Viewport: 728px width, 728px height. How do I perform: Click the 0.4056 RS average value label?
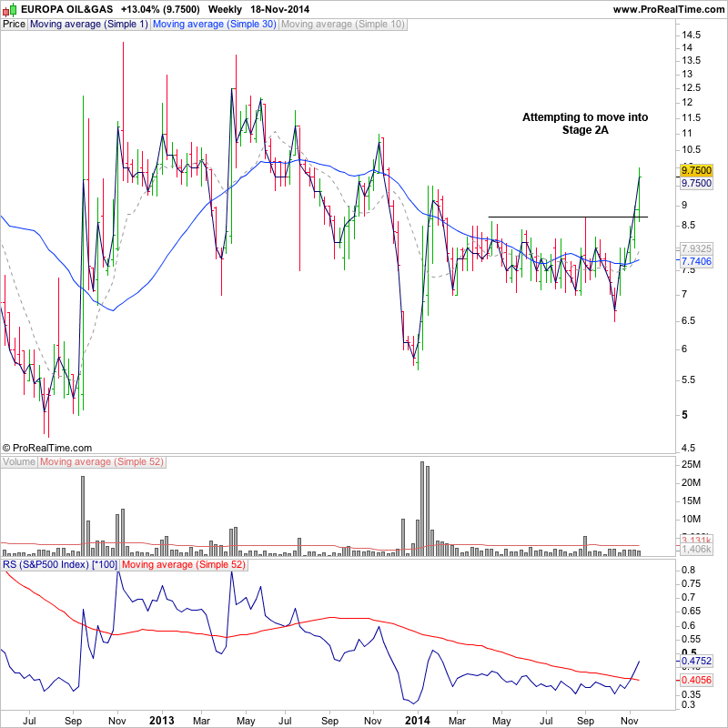(696, 680)
